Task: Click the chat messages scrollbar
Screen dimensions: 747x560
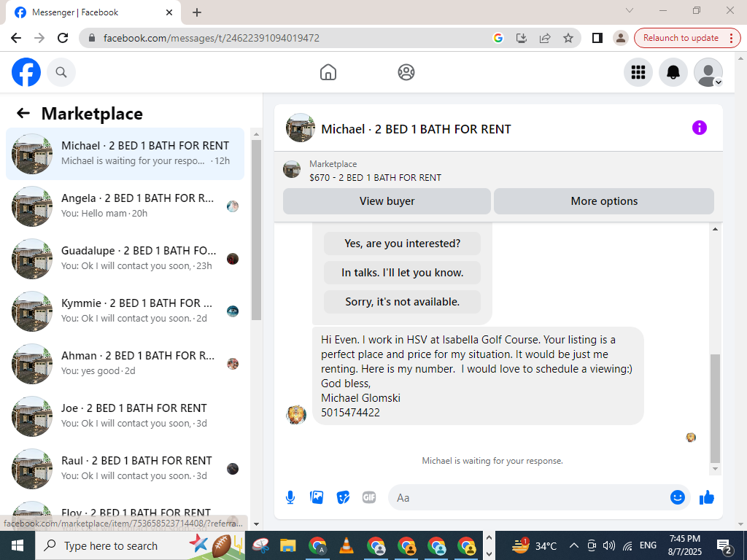Action: [715, 408]
